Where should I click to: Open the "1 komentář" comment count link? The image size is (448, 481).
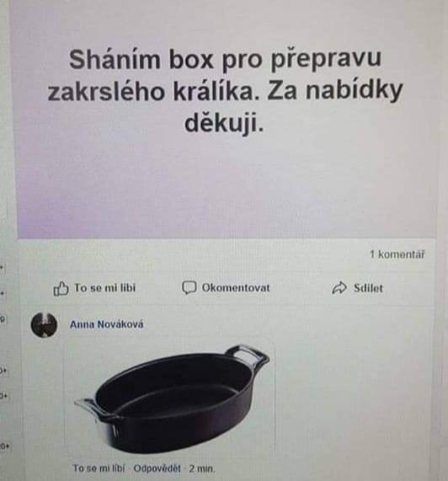coord(397,254)
